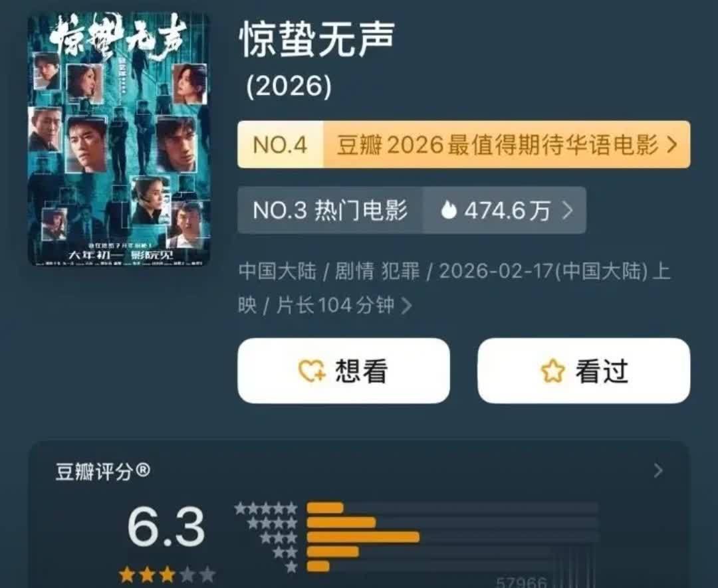Expand the 豆瓣评分 section with the chevron
The image size is (718, 588).
point(658,470)
